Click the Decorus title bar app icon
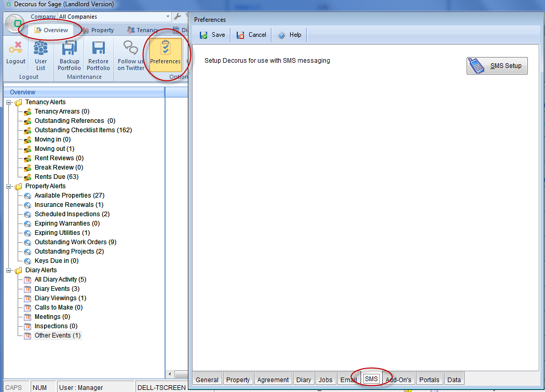The height and width of the screenshot is (392, 545). coord(8,4)
